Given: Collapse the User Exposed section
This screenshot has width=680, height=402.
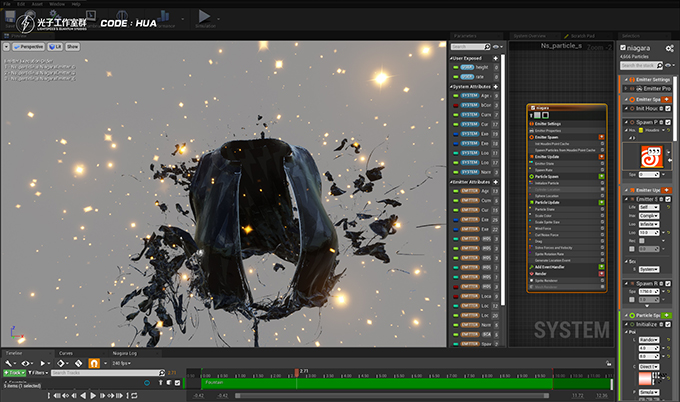Looking at the screenshot, I should 451,58.
